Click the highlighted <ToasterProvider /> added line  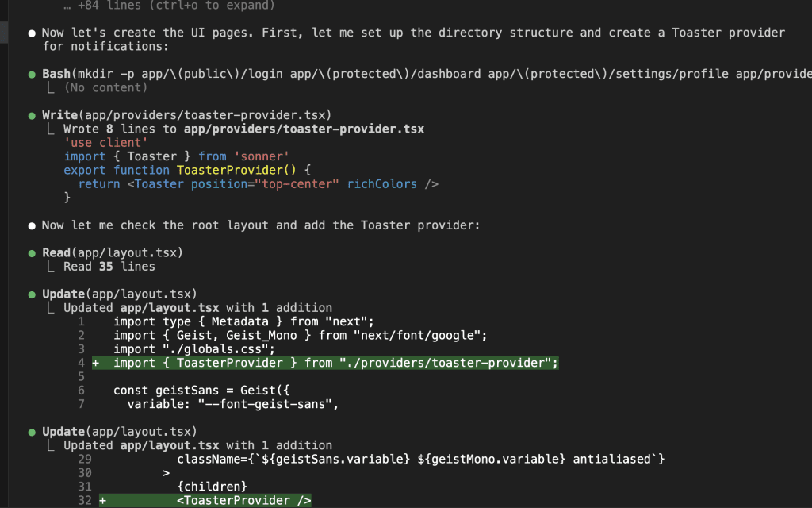click(243, 501)
